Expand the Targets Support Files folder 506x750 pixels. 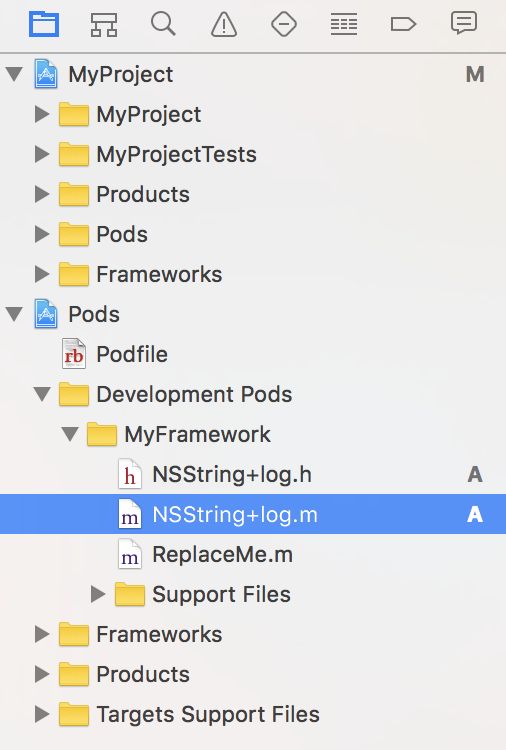tap(42, 714)
